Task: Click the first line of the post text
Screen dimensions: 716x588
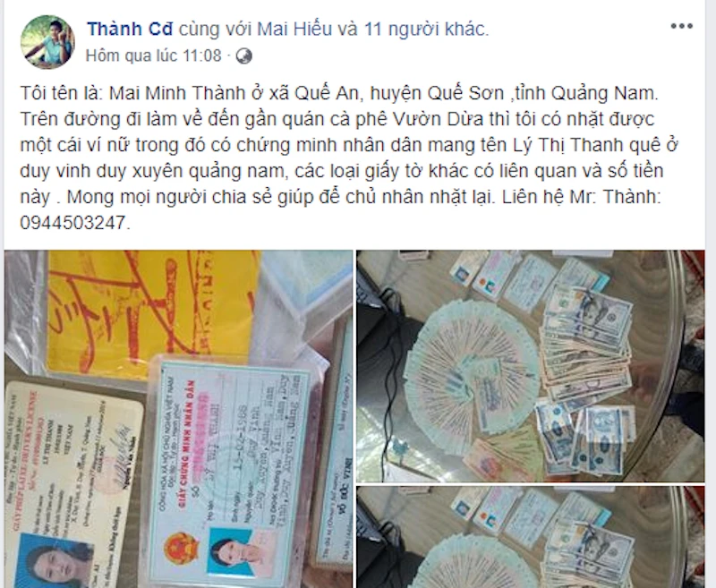Action: click(x=340, y=93)
